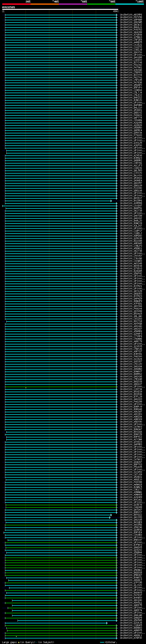Select the UniRef100_C5LTJ4 label
This screenshot has height=644, width=146.
(x=131, y=93)
